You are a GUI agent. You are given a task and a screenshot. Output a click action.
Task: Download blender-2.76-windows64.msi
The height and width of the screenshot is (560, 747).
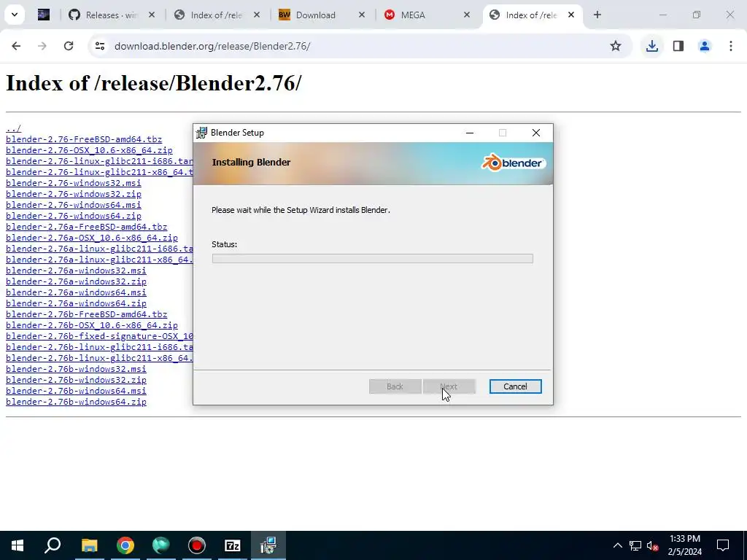tap(74, 205)
